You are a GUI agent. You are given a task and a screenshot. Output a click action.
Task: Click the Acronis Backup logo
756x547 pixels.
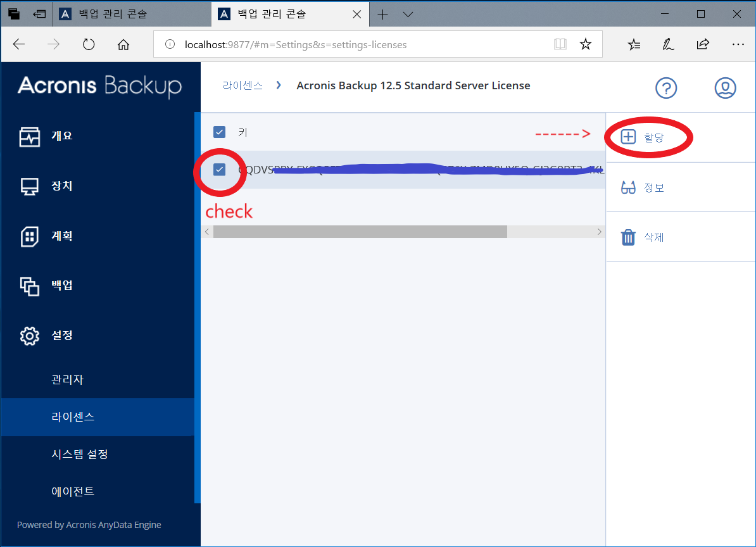click(100, 85)
